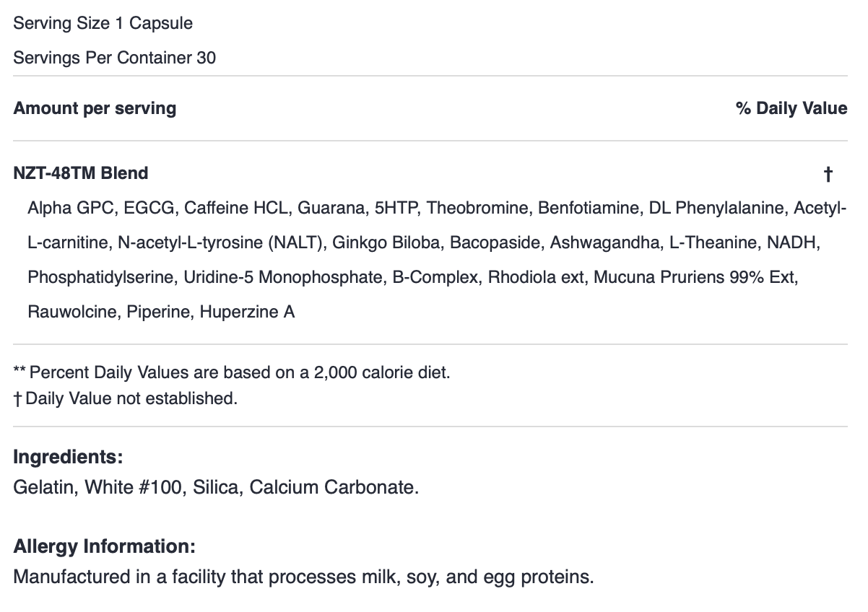
Task: Click the dagger symbol beside NZT-48TM Blend
Action: [x=828, y=174]
